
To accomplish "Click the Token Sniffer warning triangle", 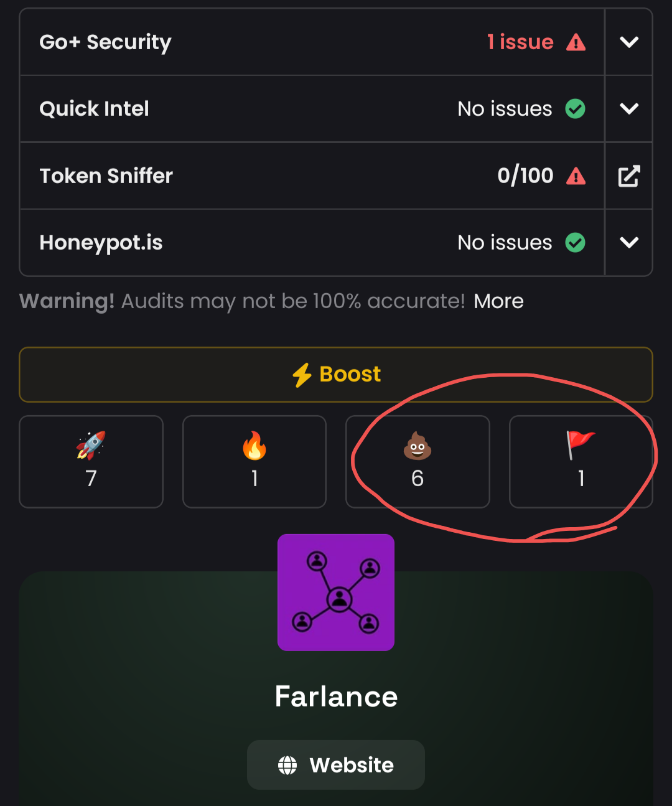I will pyautogui.click(x=576, y=176).
